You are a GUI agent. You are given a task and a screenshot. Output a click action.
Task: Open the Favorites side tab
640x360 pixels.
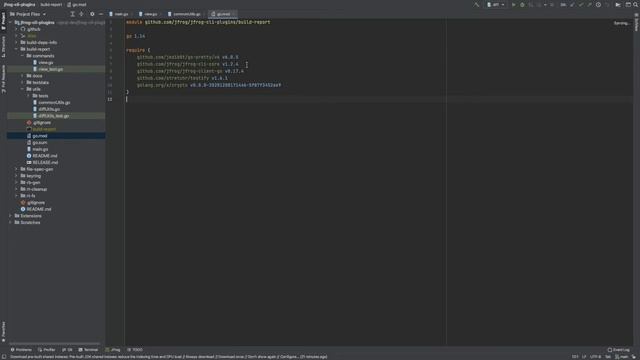pos(3,331)
